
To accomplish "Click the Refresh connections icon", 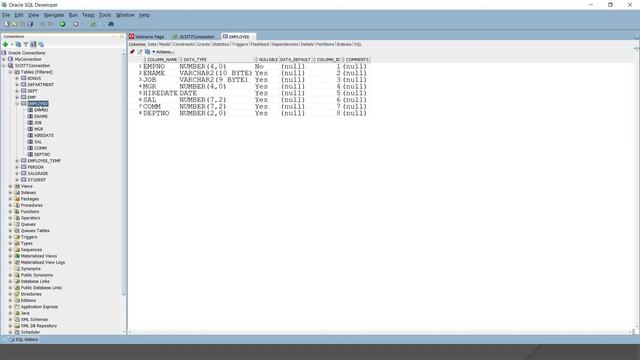I will 18,44.
